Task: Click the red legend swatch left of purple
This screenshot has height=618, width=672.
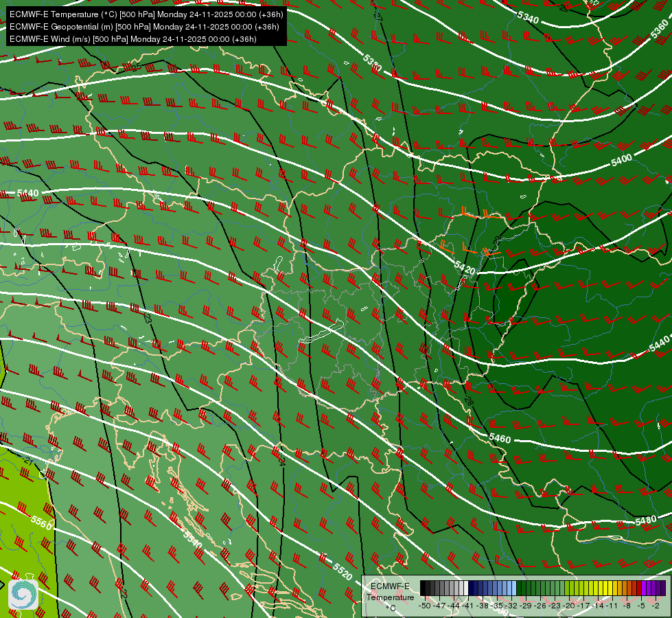Action: click(x=640, y=588)
